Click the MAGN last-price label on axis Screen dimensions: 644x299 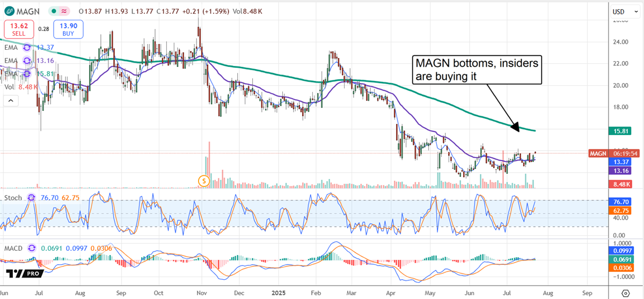(598, 153)
